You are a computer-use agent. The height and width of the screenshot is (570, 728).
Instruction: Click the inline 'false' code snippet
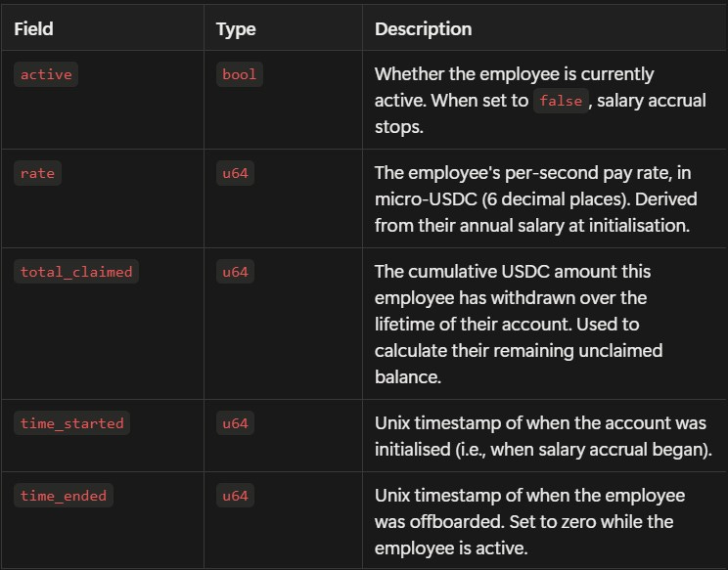(x=561, y=101)
